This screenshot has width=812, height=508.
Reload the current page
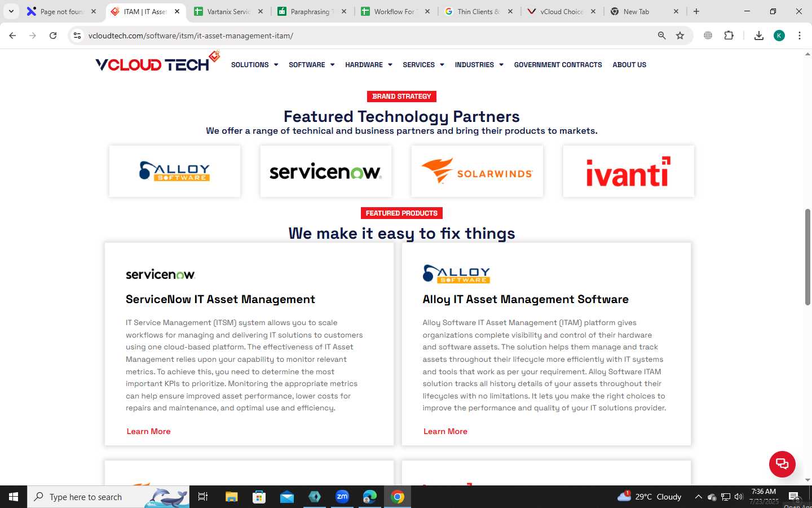(53, 36)
